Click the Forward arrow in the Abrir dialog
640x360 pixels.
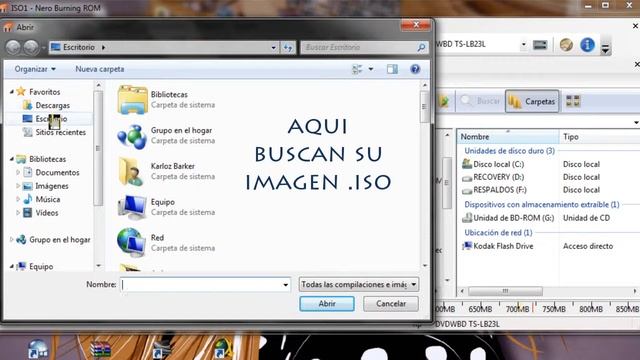31,47
